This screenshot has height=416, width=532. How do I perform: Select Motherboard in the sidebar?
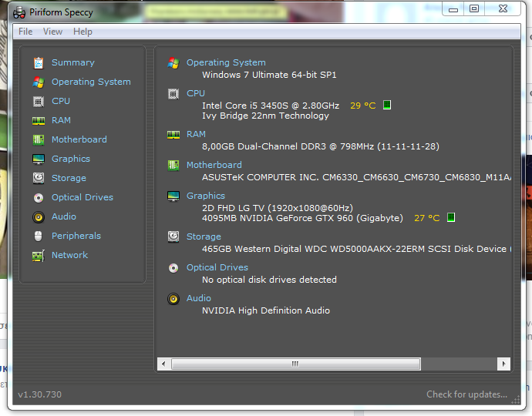(79, 139)
